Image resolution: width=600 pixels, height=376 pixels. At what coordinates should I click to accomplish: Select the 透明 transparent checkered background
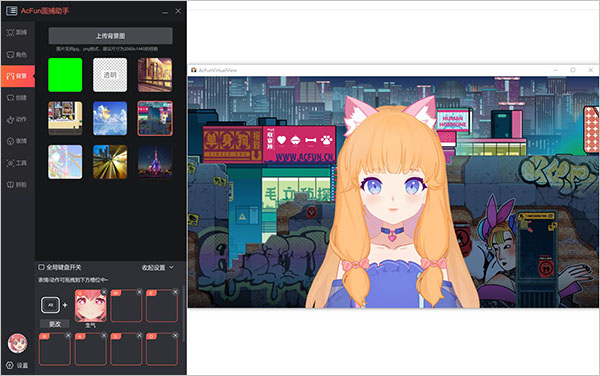click(x=110, y=75)
